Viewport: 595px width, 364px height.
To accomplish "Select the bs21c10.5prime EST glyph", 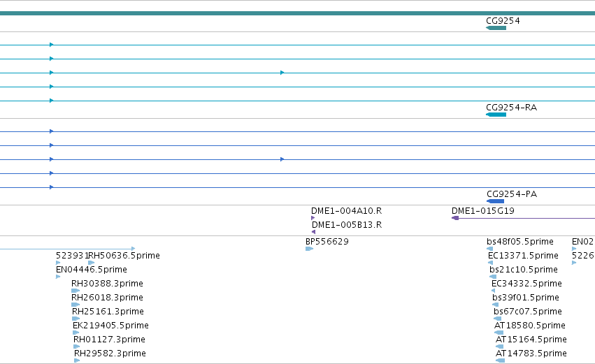I will pyautogui.click(x=493, y=277).
